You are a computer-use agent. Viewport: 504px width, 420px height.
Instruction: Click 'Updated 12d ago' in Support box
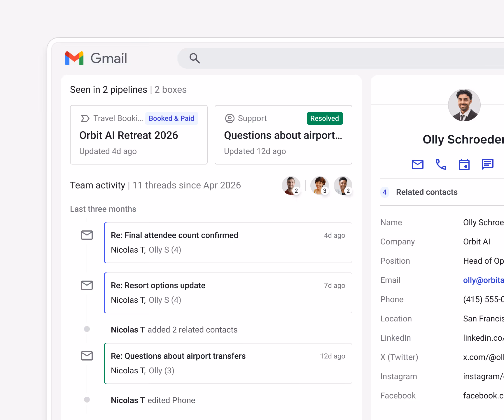(255, 151)
